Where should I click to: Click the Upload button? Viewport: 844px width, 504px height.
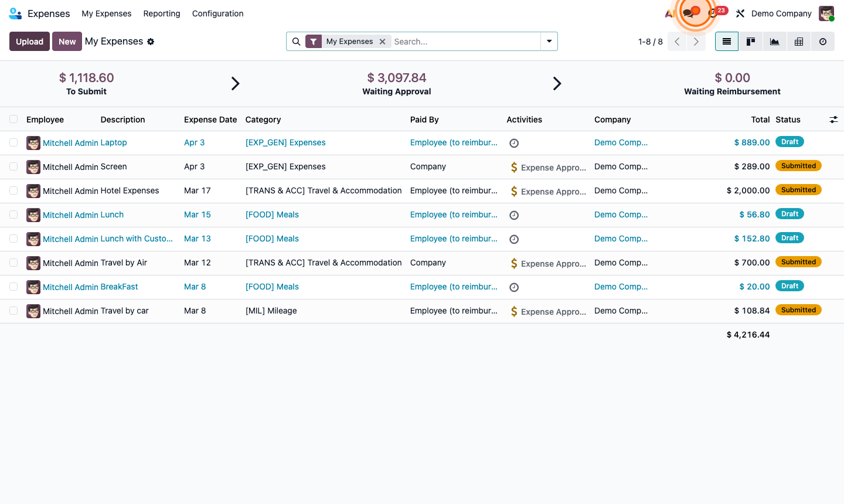pyautogui.click(x=29, y=42)
